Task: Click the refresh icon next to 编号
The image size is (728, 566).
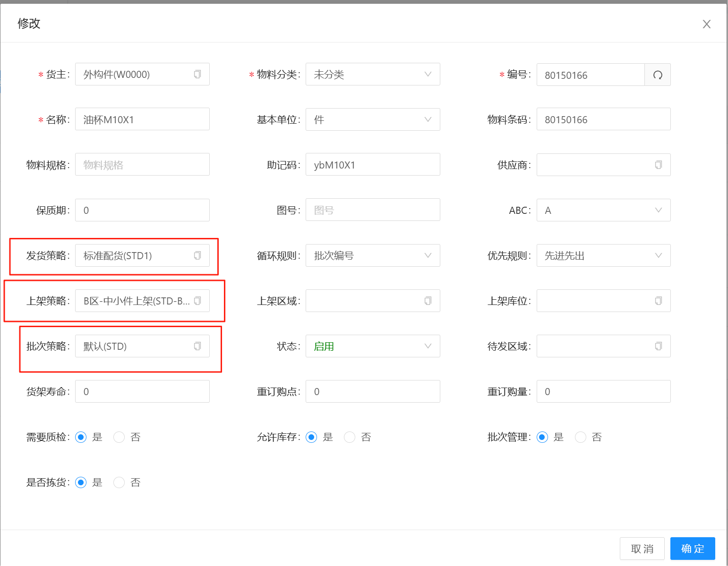Action: click(x=657, y=75)
